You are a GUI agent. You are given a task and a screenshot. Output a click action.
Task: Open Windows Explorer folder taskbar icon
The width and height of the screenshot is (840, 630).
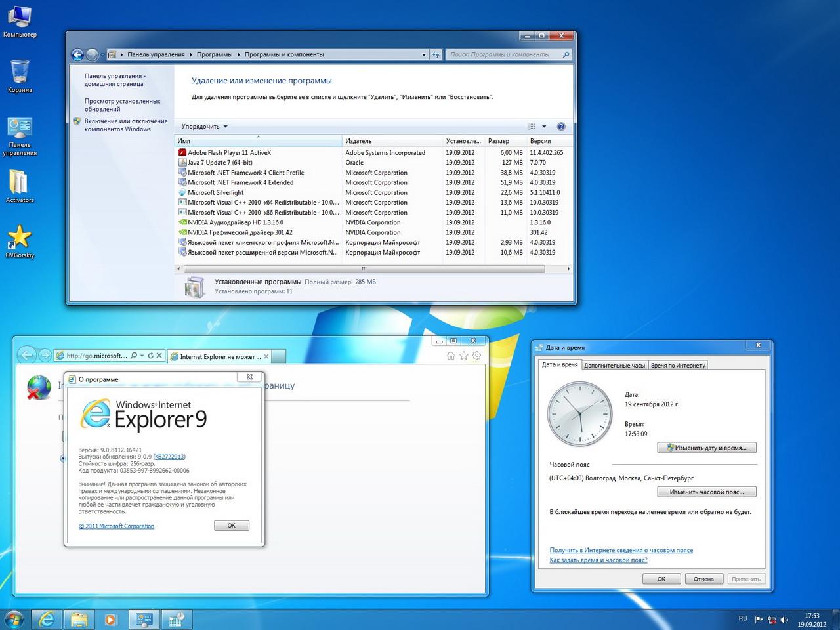79,619
